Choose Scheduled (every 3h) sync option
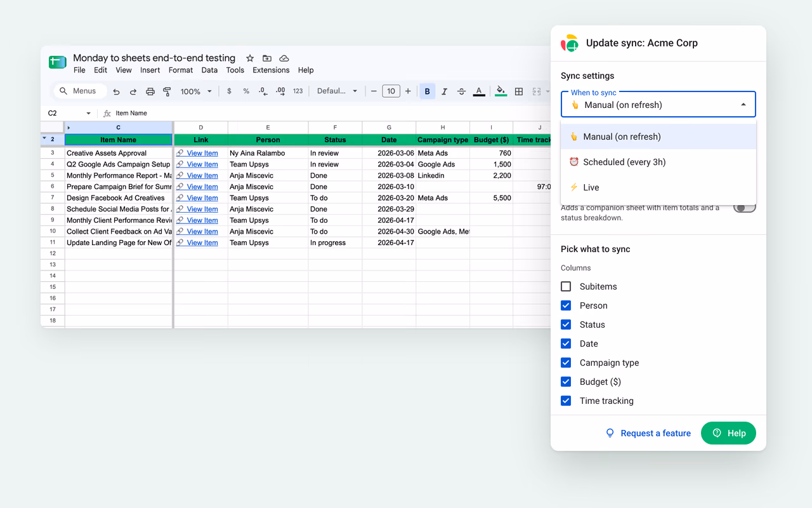 tap(658, 162)
